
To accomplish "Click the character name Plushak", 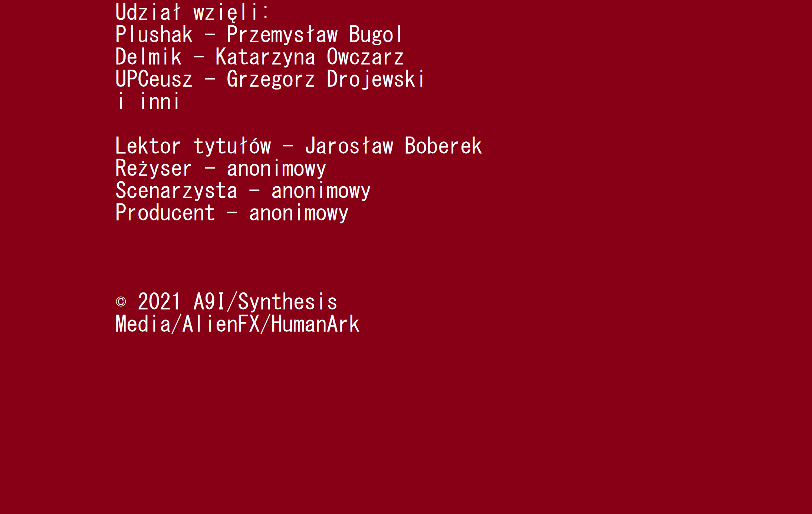I will (154, 35).
